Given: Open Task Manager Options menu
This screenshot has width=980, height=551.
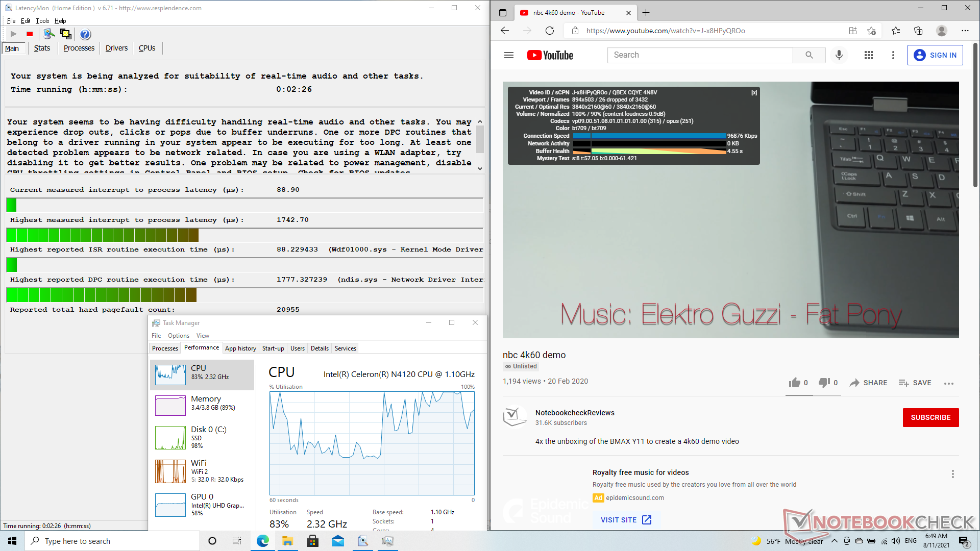Looking at the screenshot, I should click(x=179, y=336).
